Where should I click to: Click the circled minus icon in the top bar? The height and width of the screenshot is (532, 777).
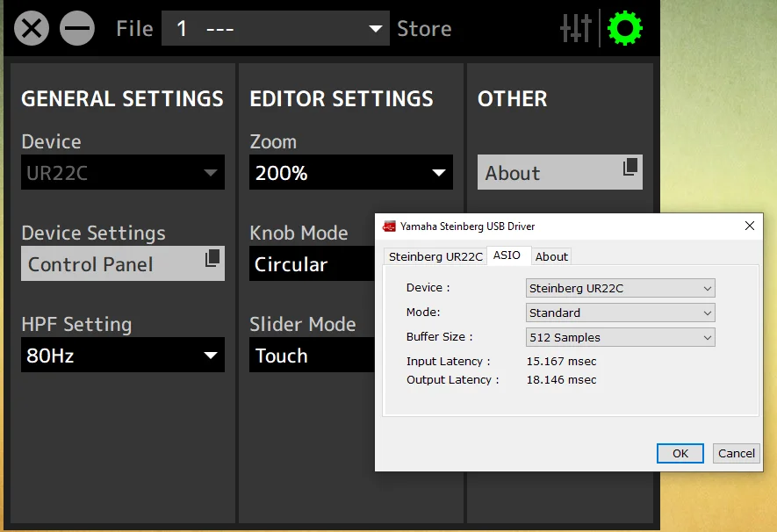[77, 27]
